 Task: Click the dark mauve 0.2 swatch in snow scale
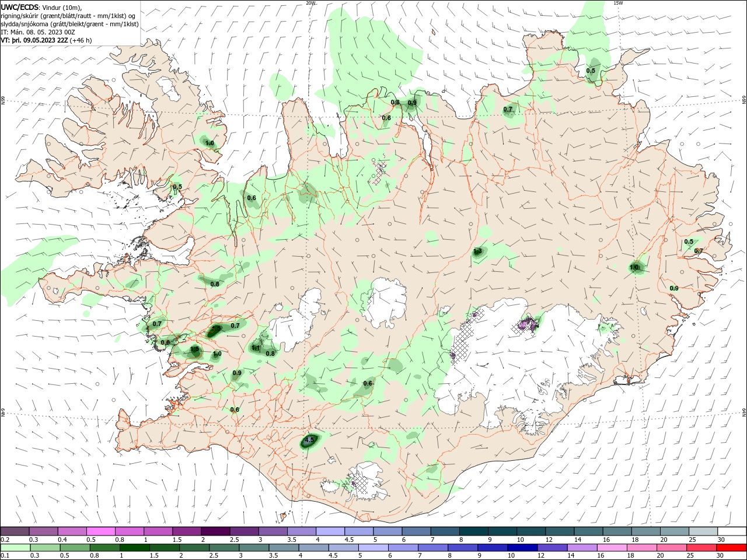point(15,531)
